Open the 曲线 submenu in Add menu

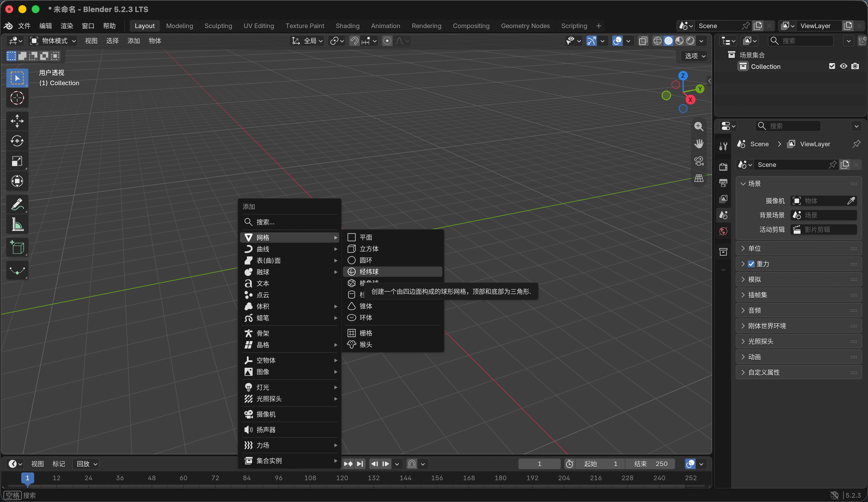pyautogui.click(x=290, y=249)
